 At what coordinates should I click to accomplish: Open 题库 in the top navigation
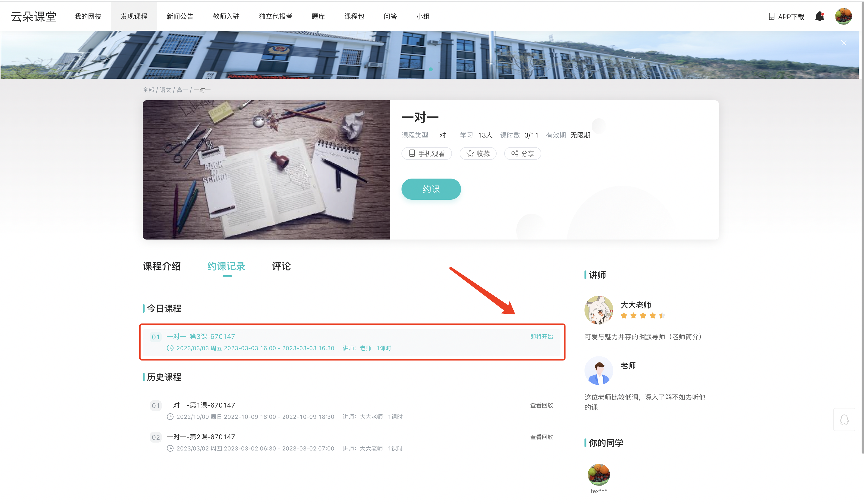(318, 17)
